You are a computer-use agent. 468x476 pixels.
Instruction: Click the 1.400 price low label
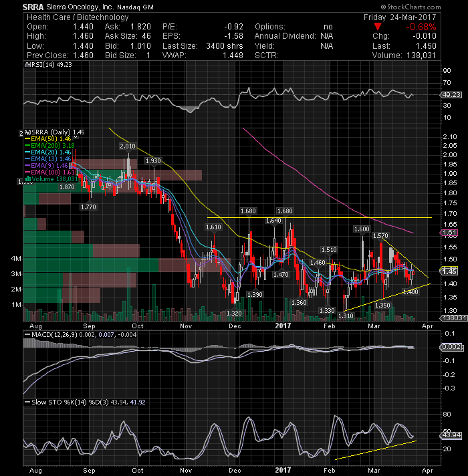coord(411,292)
